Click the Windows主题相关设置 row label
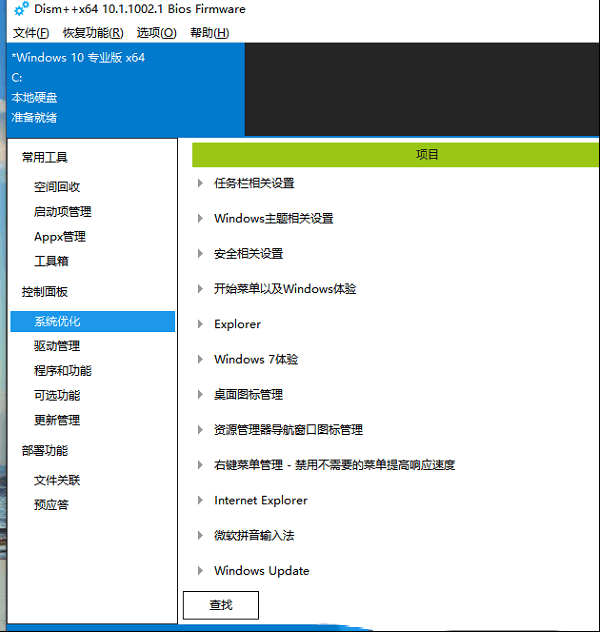Screen dimensions: 600x632 point(274,218)
